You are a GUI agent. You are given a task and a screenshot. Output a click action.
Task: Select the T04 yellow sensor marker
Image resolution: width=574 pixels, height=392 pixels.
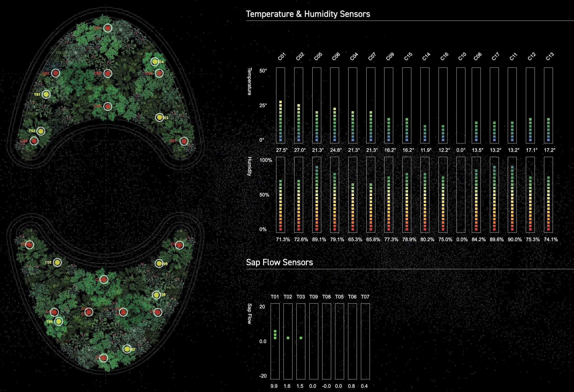click(x=155, y=62)
